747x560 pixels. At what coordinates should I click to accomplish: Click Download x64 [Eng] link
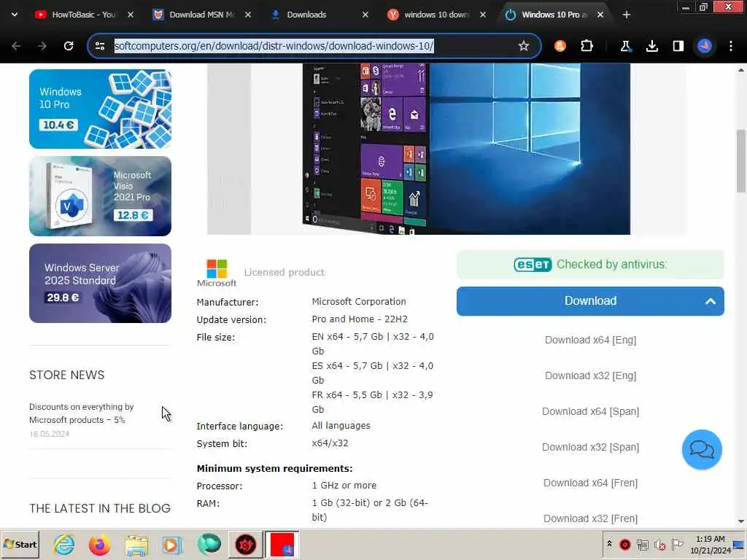[x=590, y=340]
